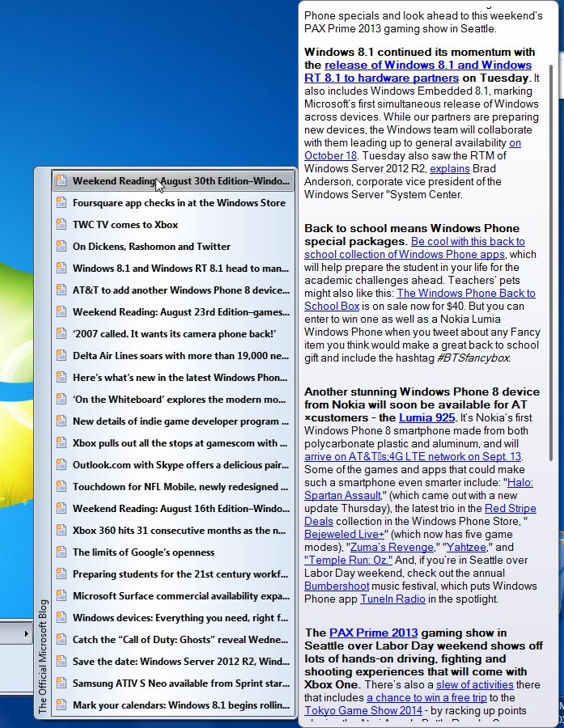Click The Official Microsoft Blog vertical label

(43, 657)
